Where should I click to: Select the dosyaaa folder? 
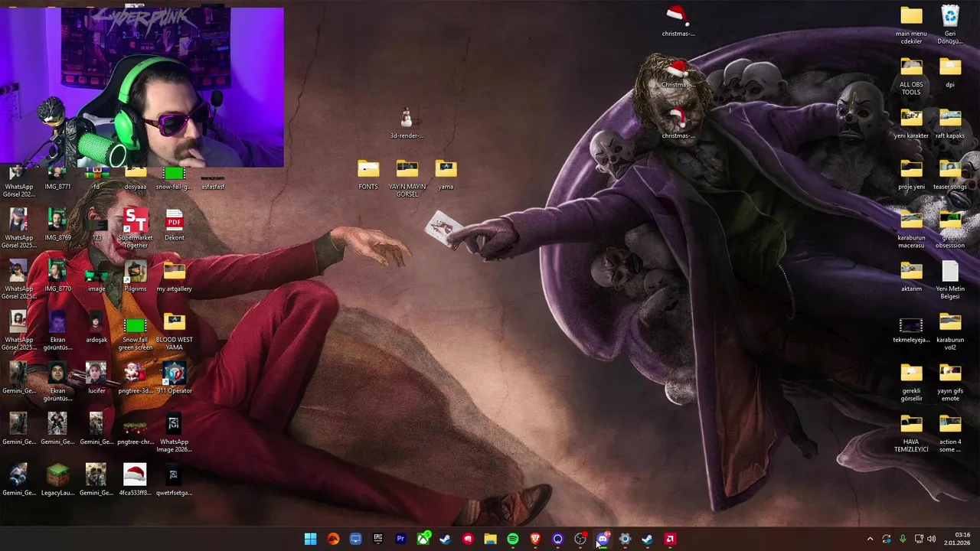tap(135, 179)
